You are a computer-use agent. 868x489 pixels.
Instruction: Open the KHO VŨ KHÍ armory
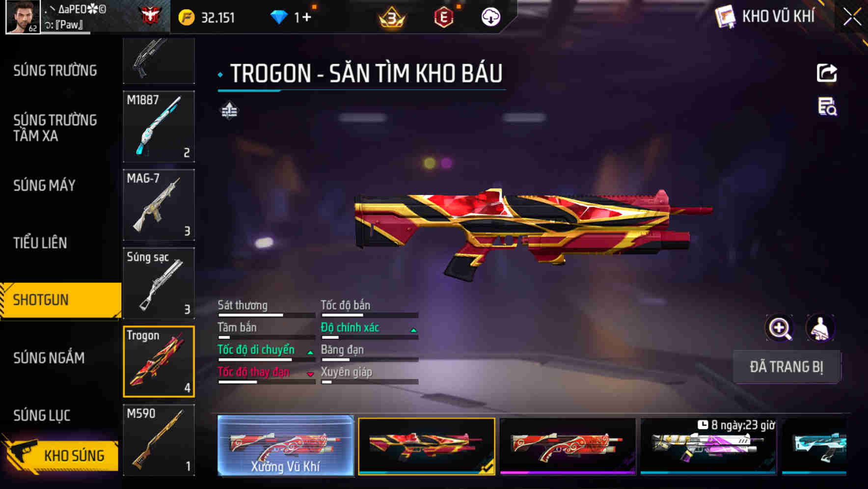coord(766,17)
